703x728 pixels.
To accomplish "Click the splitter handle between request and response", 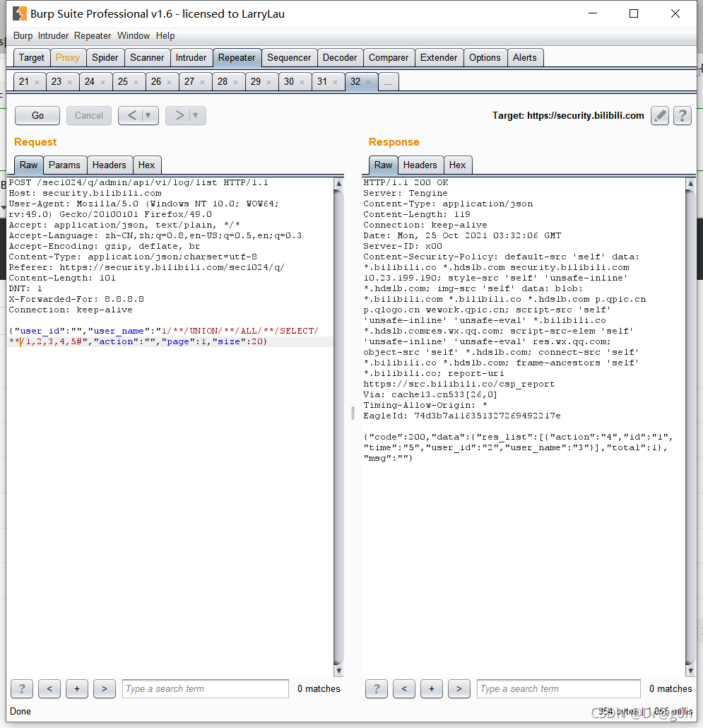I will (353, 413).
